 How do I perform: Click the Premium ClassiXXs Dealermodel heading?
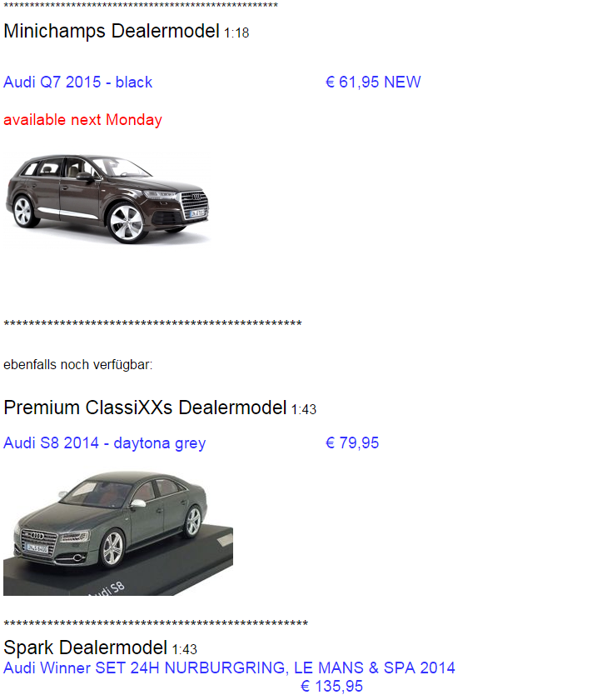click(145, 407)
